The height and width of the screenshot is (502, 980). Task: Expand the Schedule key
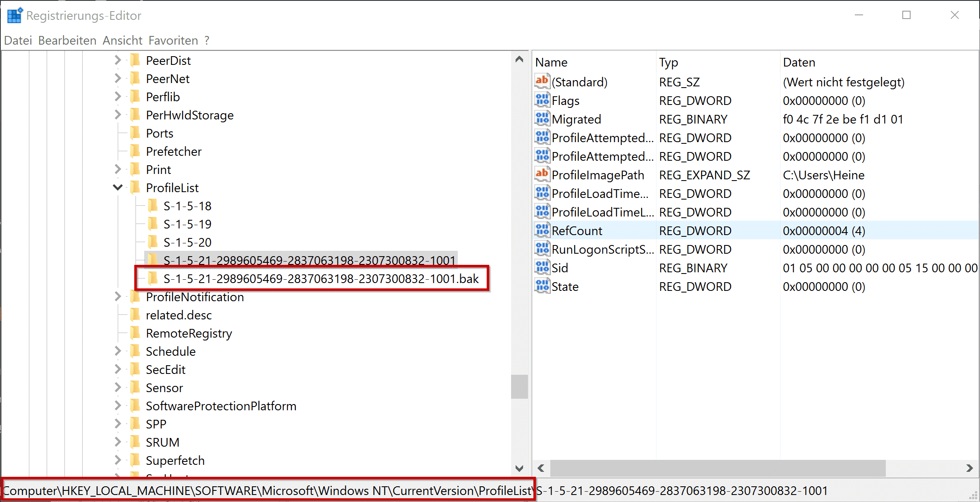(x=118, y=351)
